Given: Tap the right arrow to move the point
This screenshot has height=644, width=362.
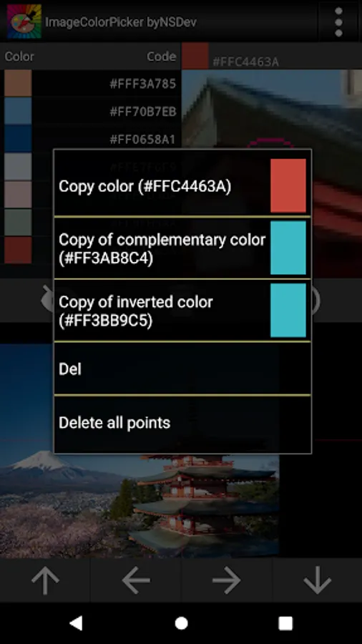Looking at the screenshot, I should point(227,580).
